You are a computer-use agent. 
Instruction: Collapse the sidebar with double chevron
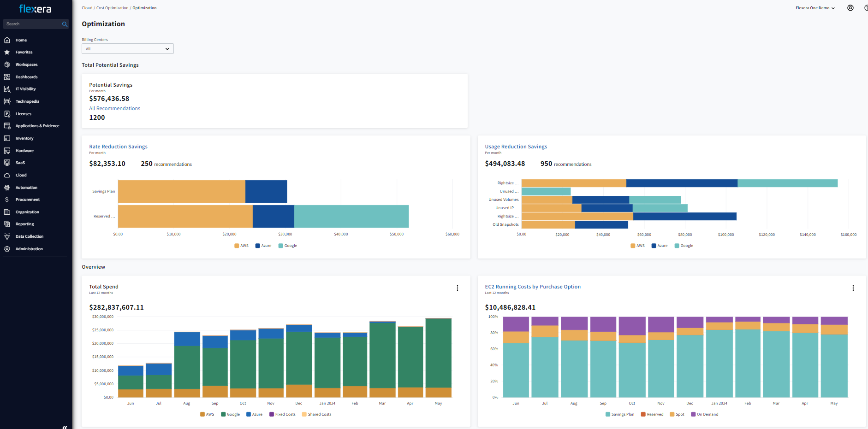pyautogui.click(x=65, y=427)
